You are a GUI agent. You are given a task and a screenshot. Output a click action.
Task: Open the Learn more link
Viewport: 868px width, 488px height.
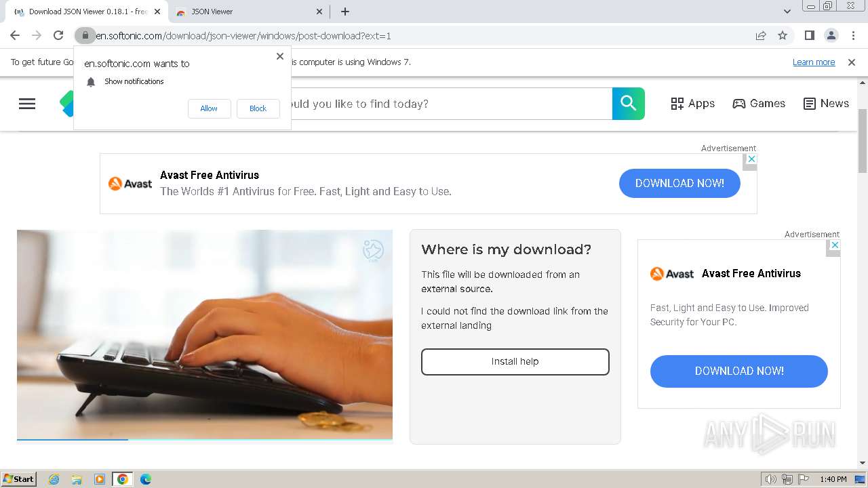click(x=814, y=62)
